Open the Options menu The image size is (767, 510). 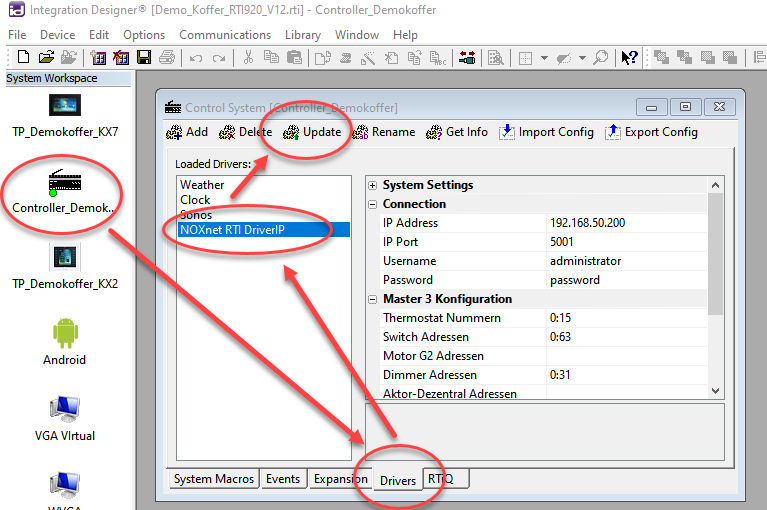point(144,35)
